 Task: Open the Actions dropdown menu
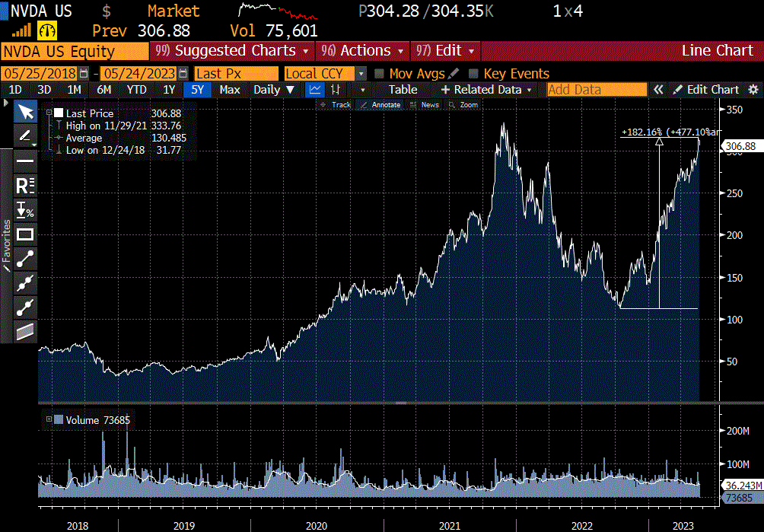362,51
